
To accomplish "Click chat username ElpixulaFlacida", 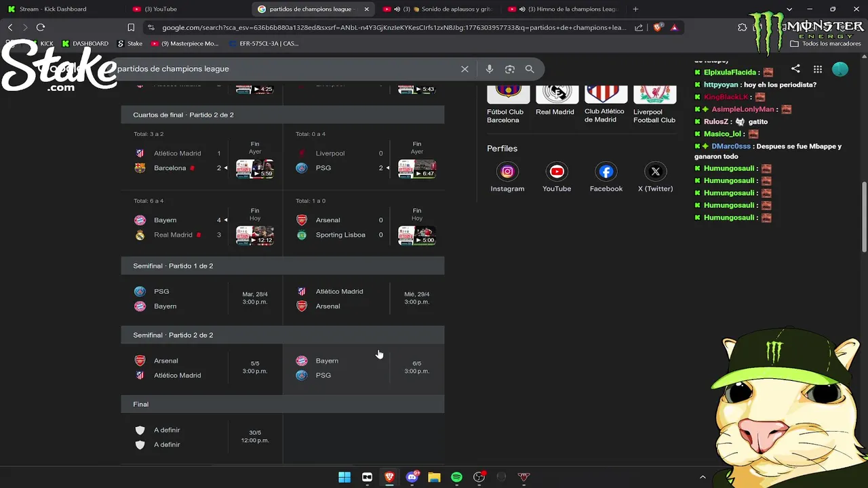I will tap(730, 73).
